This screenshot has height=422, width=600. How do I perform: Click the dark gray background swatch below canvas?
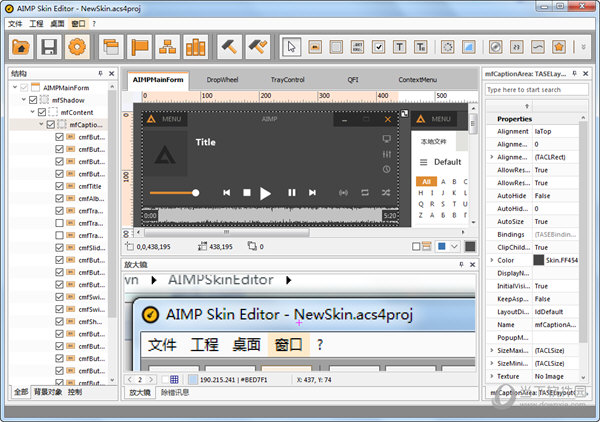click(x=470, y=247)
